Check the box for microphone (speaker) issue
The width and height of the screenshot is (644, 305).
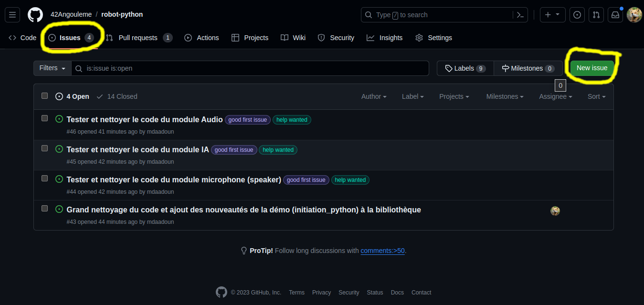45,178
